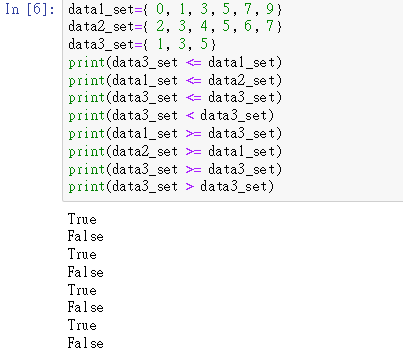Click print(data3_set <= data3_set) line

[175, 98]
